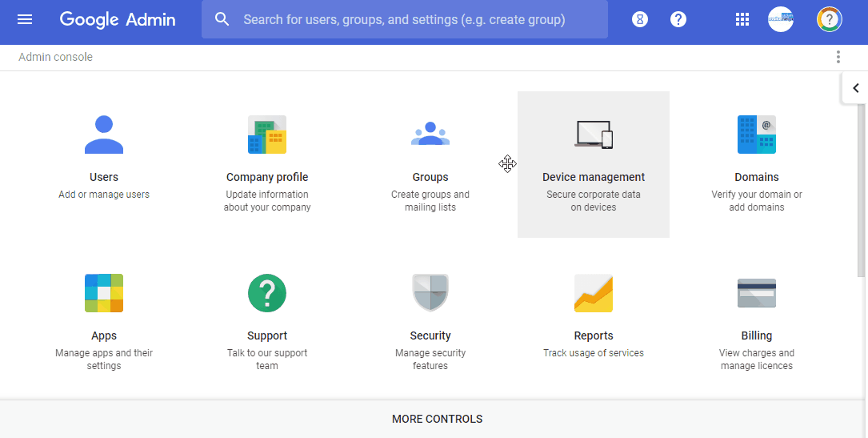Click the Billing label
This screenshot has width=868, height=438.
tap(757, 336)
